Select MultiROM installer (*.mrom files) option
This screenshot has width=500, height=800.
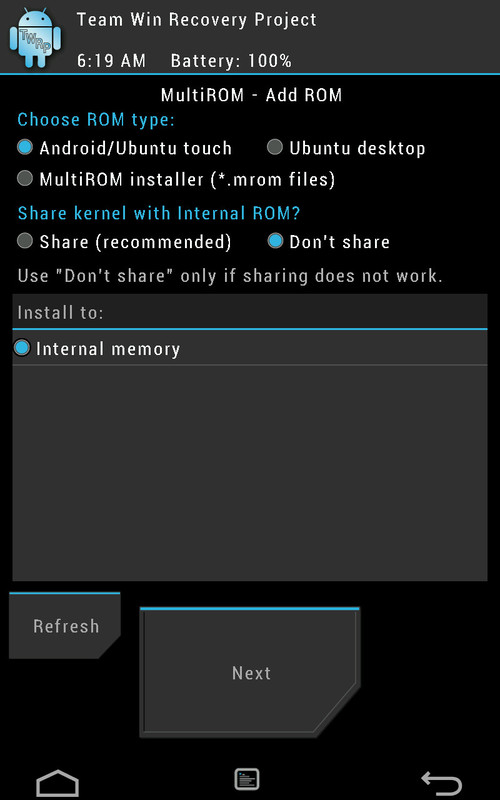[176, 180]
